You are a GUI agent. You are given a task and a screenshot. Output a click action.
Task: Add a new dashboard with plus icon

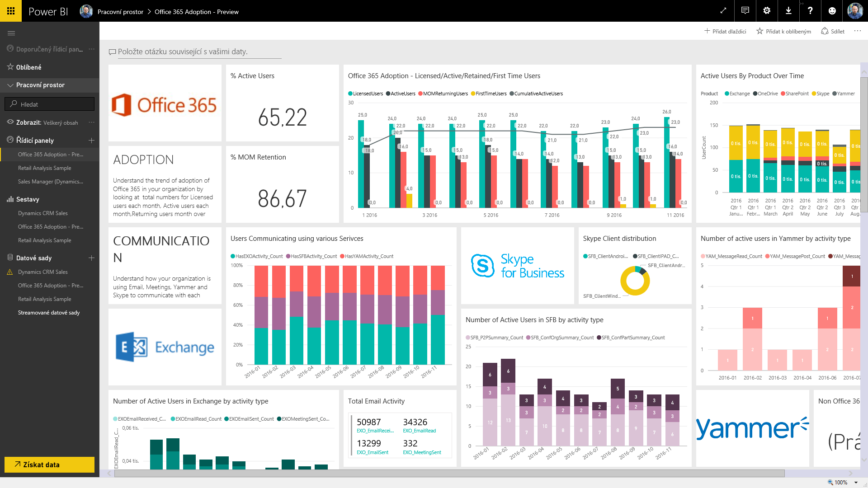pyautogui.click(x=91, y=141)
